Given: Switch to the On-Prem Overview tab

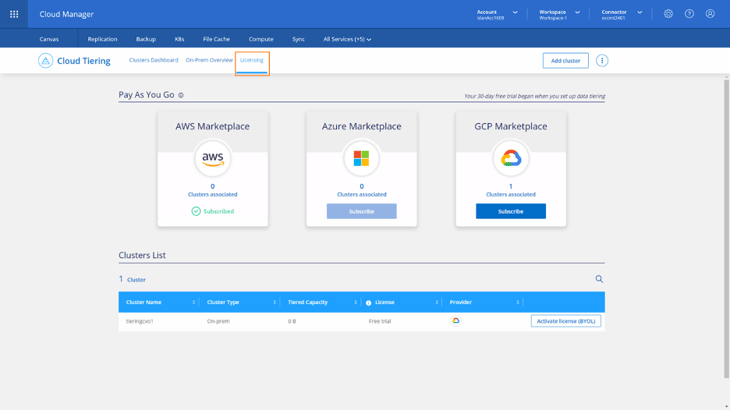Looking at the screenshot, I should (x=209, y=60).
